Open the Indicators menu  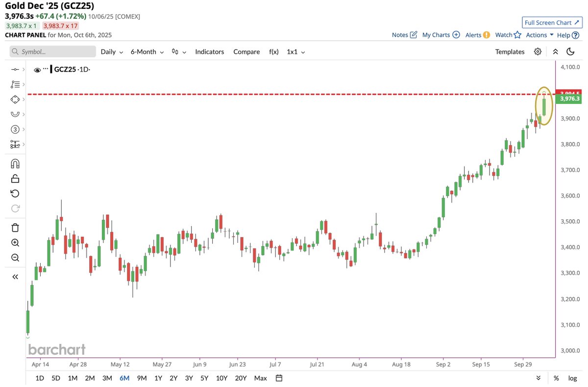coord(210,52)
